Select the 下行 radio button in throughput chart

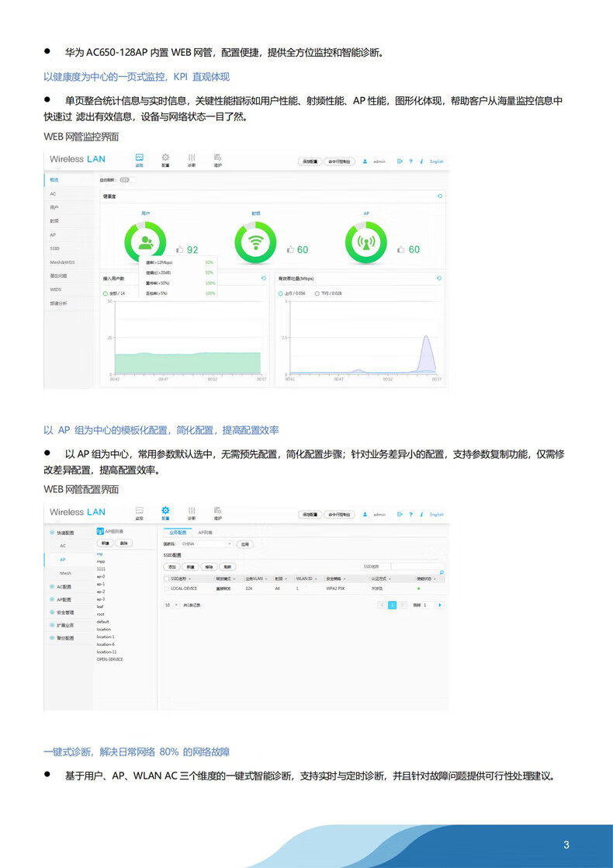pos(317,293)
